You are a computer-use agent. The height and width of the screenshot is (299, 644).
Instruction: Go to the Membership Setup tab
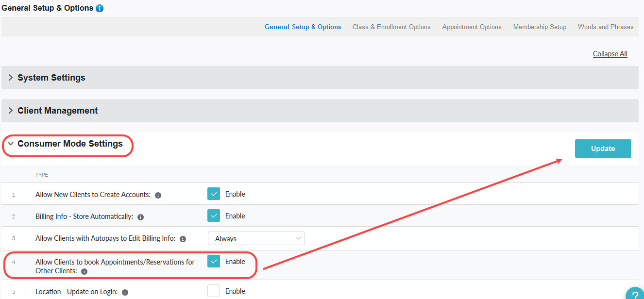tap(540, 27)
